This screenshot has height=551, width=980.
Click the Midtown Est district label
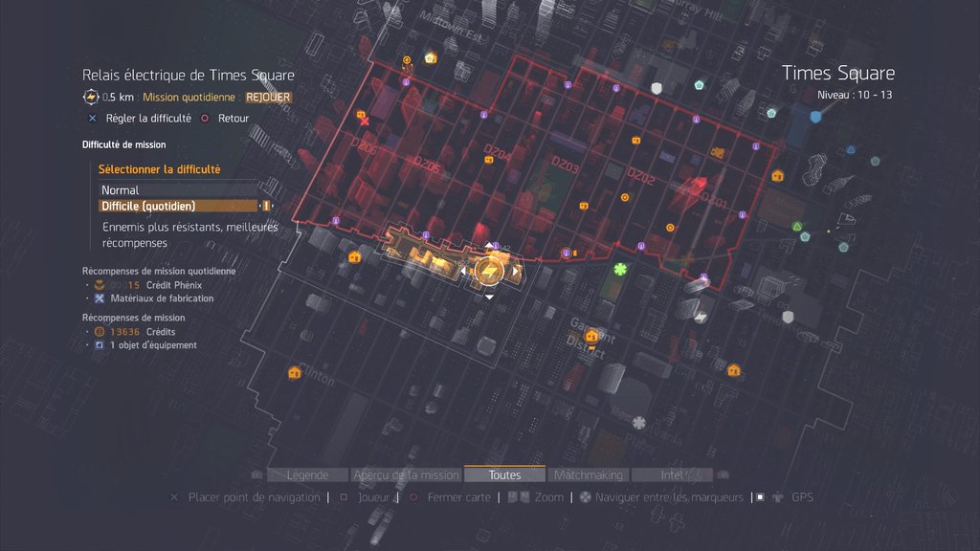click(x=451, y=27)
